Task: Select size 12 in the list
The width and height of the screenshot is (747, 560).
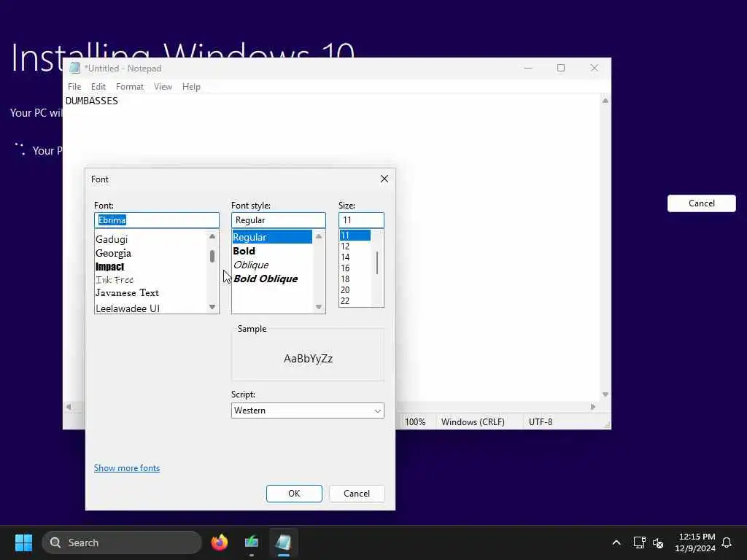Action: (x=345, y=246)
